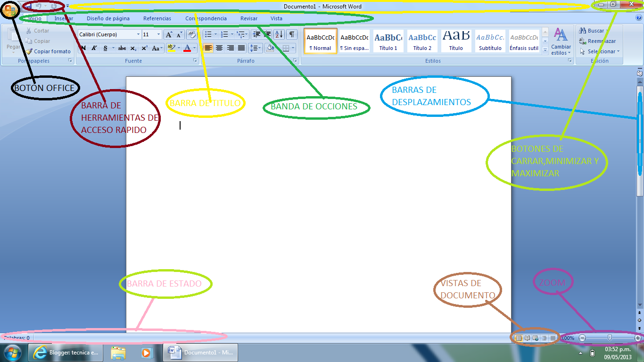The image size is (644, 362).
Task: Apply subscript formatting
Action: coord(132,49)
